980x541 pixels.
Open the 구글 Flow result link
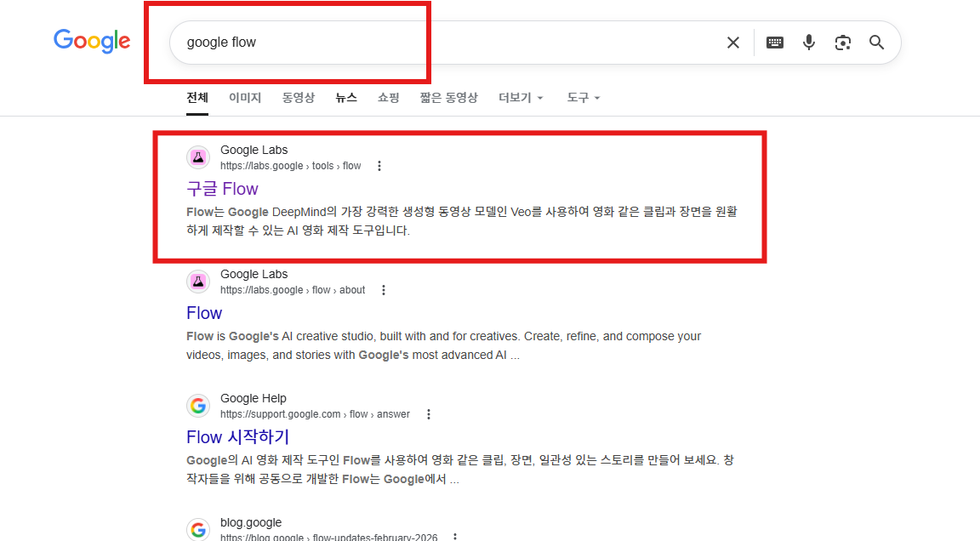click(223, 189)
